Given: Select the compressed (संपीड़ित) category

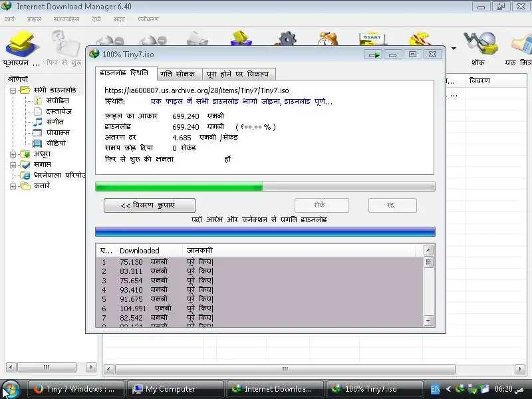Looking at the screenshot, I should pyautogui.click(x=57, y=100).
